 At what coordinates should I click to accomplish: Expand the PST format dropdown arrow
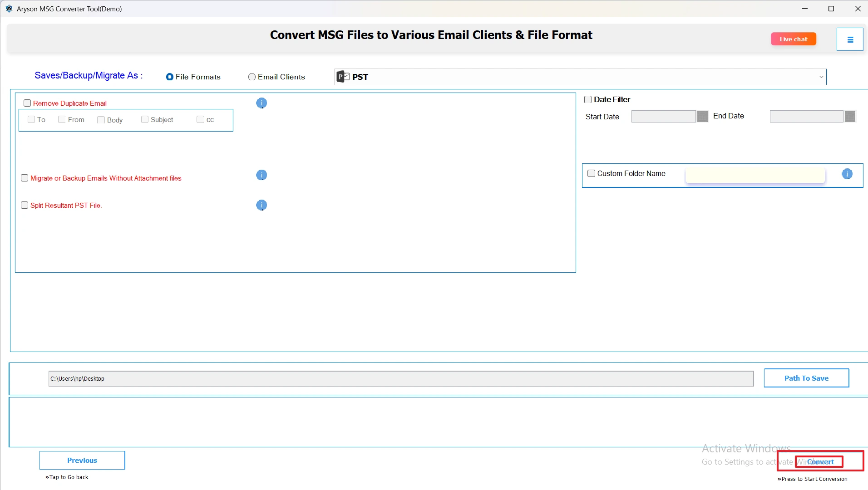(821, 77)
